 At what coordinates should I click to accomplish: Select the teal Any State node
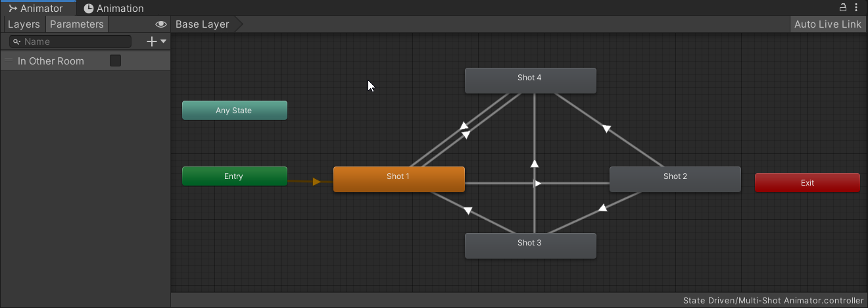click(x=234, y=111)
